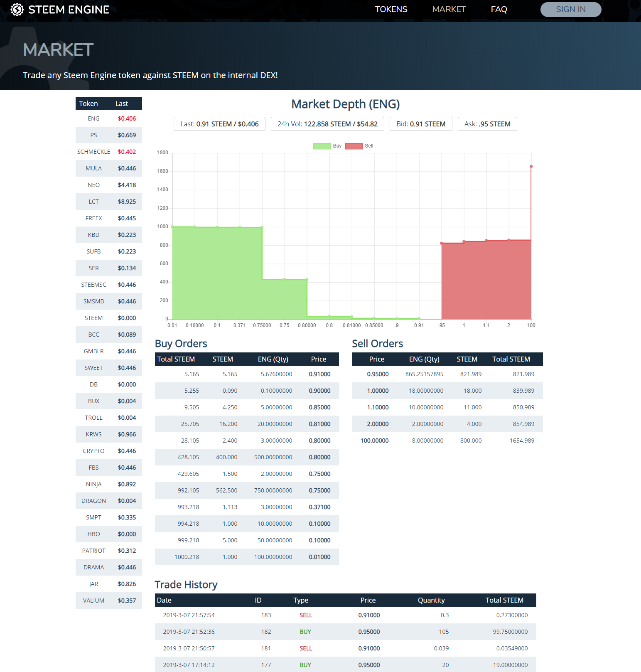This screenshot has height=672, width=641.
Task: Click the Bid 0.91 STEEM box
Action: click(x=421, y=124)
